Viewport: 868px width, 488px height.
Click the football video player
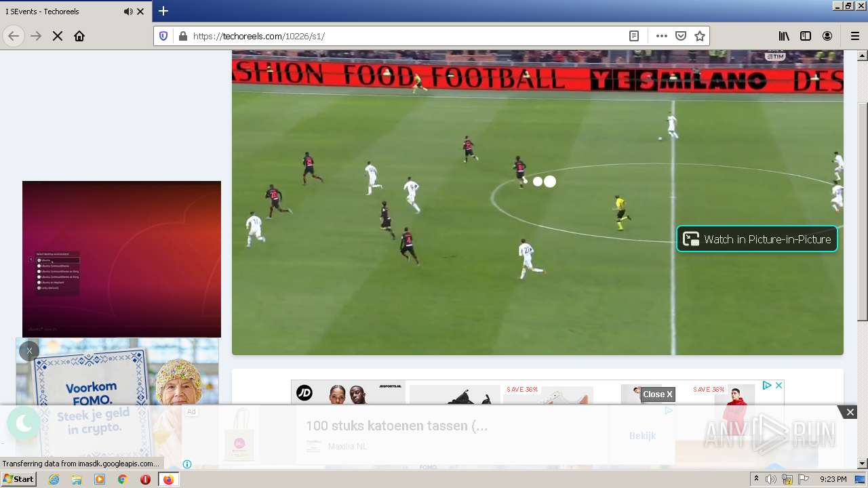click(x=538, y=202)
